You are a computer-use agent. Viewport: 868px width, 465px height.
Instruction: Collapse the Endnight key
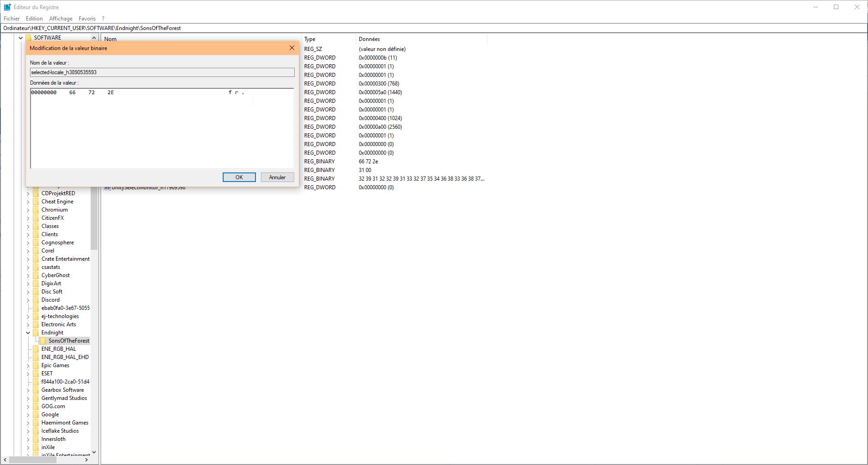click(28, 332)
